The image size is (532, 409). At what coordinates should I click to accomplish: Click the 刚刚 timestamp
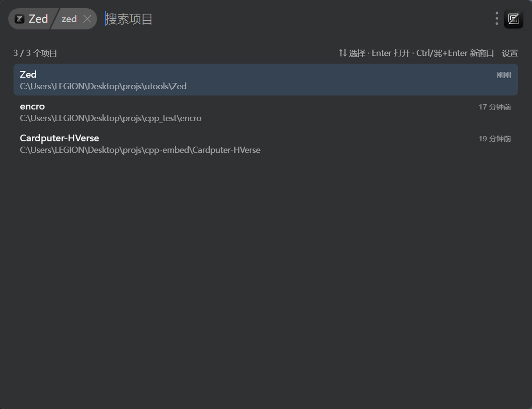[x=504, y=75]
